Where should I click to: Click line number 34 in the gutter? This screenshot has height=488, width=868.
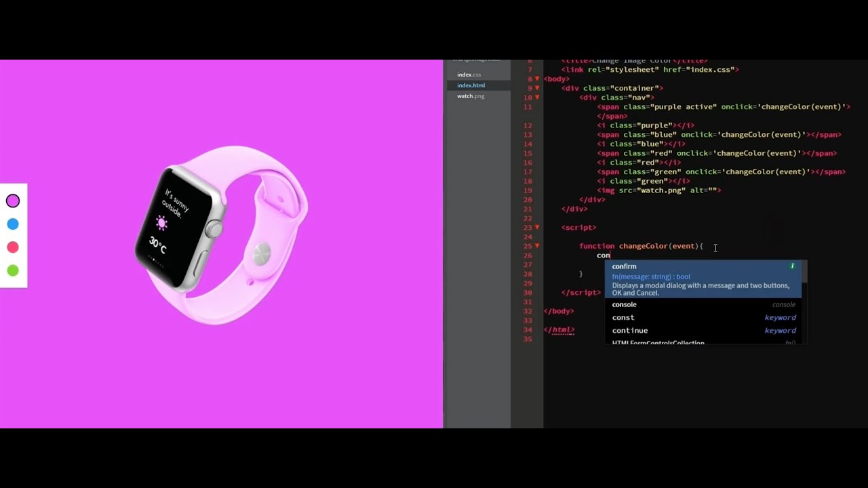(x=528, y=330)
